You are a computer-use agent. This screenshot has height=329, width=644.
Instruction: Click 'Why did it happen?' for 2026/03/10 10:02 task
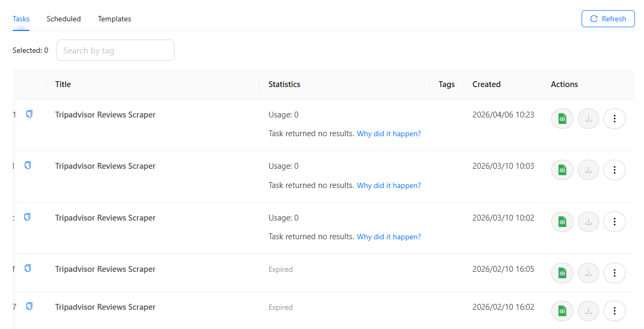(x=388, y=237)
